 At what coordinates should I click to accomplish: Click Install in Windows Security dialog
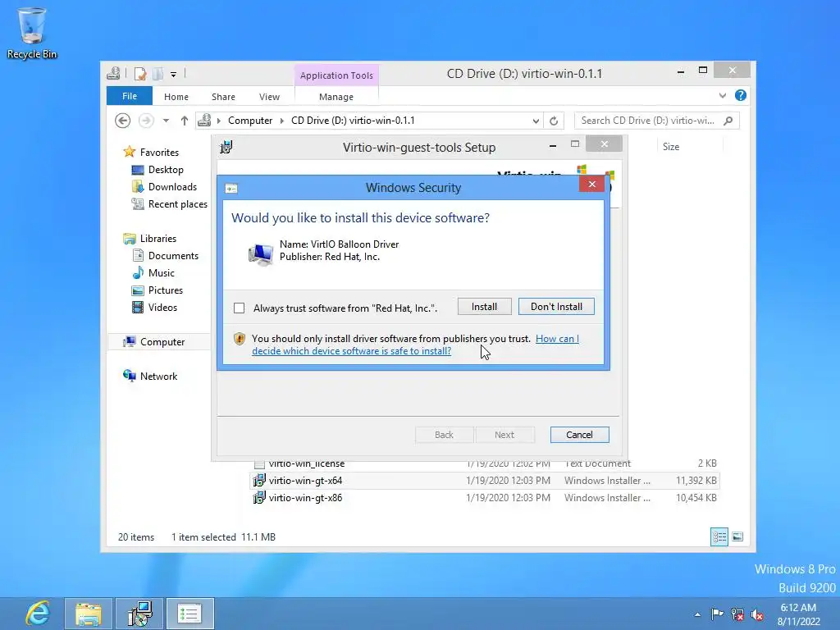tap(484, 307)
